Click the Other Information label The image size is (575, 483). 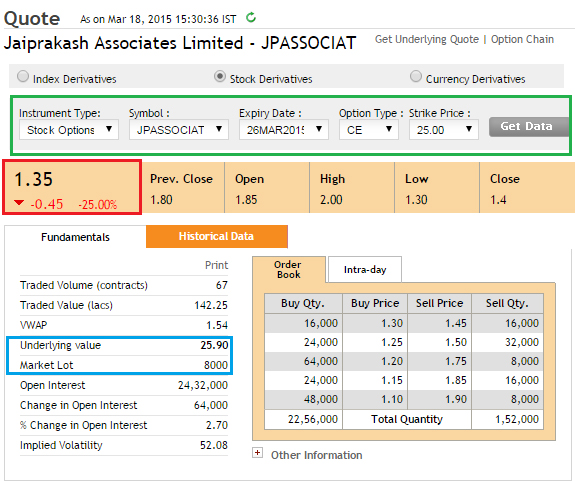[x=316, y=455]
